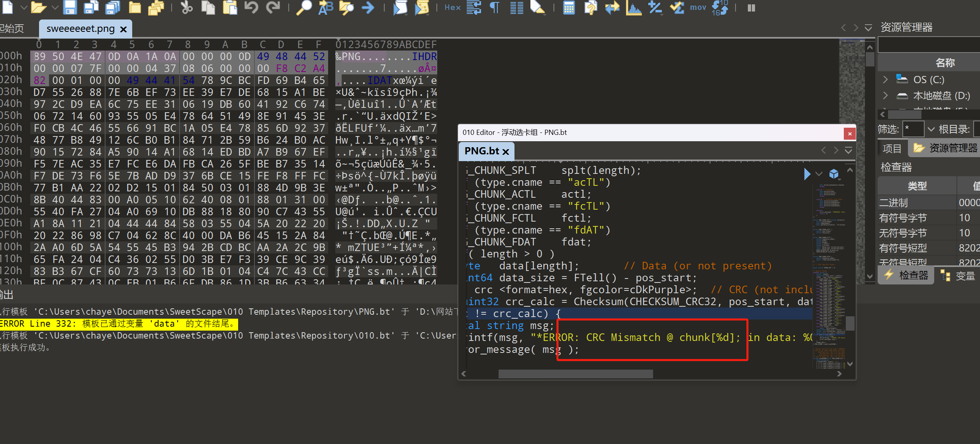
Task: Expand the OS (C:) drive node
Action: pos(885,80)
